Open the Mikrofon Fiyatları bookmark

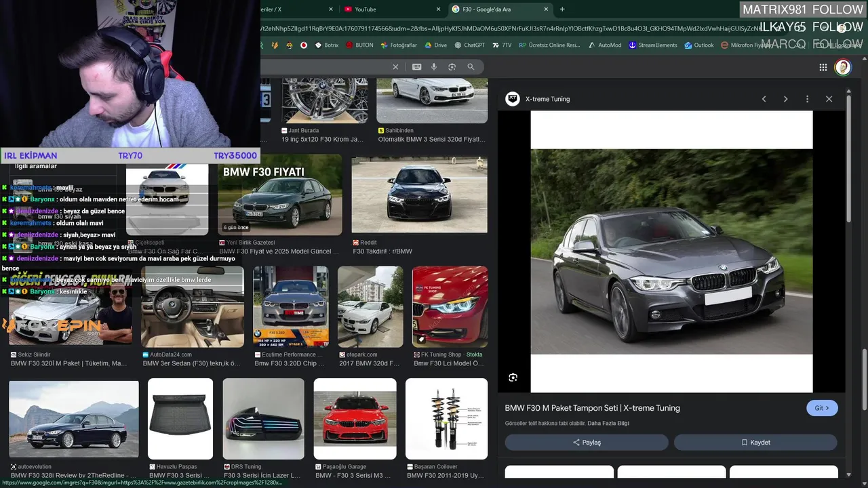click(751, 45)
